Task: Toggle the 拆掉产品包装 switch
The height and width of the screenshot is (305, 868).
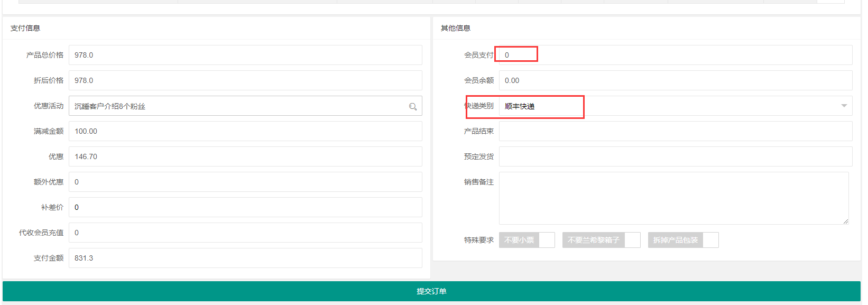Action: coord(684,240)
